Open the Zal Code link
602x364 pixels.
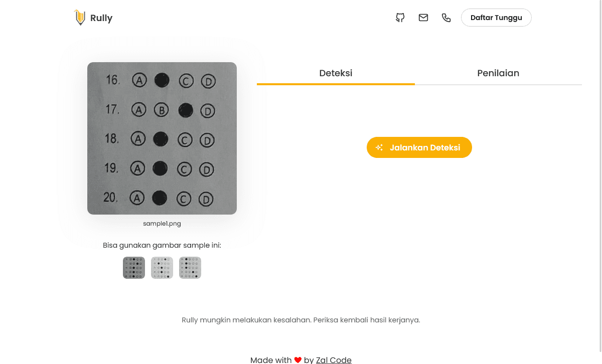coord(334,360)
